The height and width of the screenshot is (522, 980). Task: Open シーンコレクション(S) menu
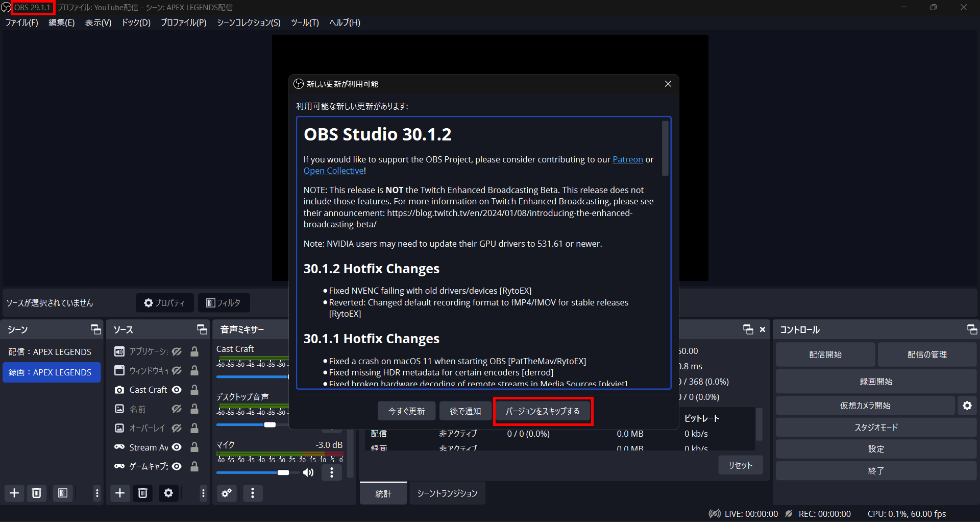[249, 22]
